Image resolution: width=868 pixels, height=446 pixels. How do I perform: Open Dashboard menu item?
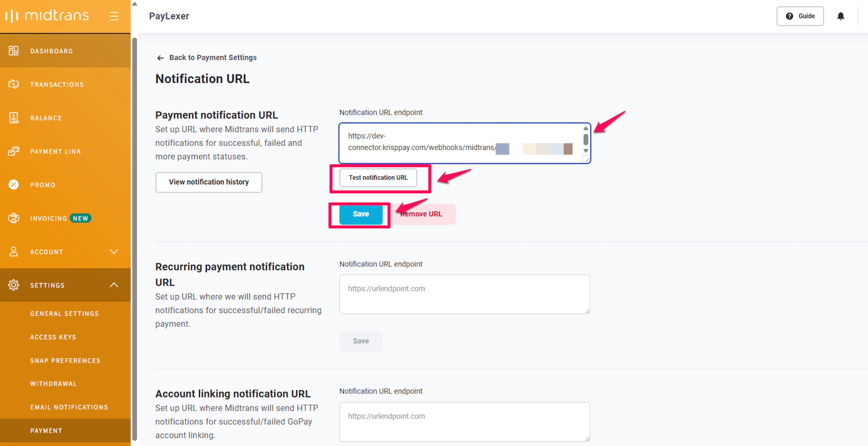tap(65, 51)
